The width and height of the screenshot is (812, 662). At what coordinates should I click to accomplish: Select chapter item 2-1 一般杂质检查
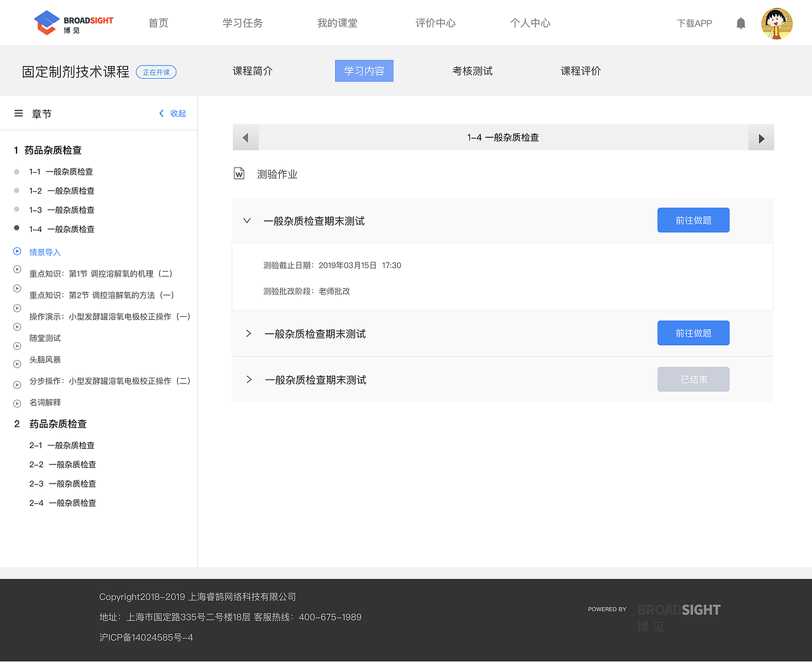62,445
